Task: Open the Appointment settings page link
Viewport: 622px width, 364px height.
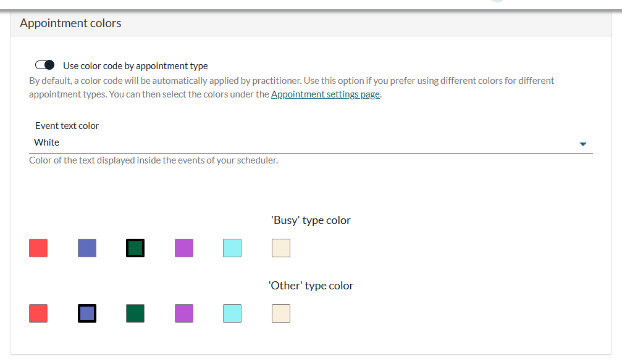Action: click(326, 94)
